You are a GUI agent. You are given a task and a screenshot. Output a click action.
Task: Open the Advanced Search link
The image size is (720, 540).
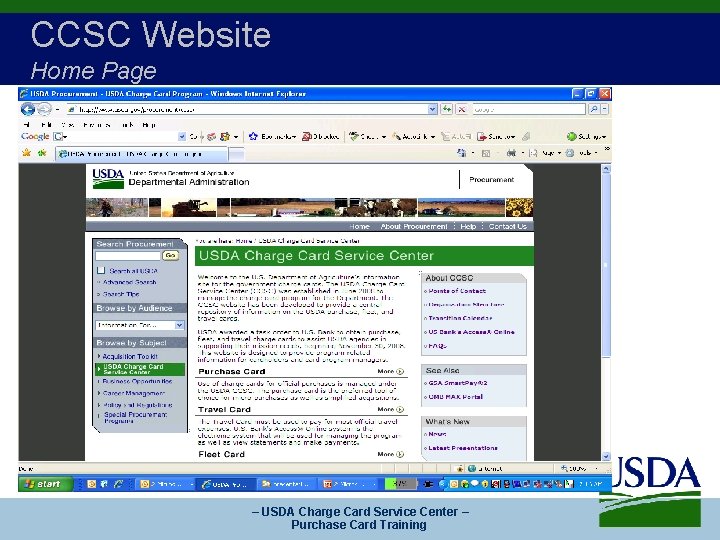coord(129,282)
